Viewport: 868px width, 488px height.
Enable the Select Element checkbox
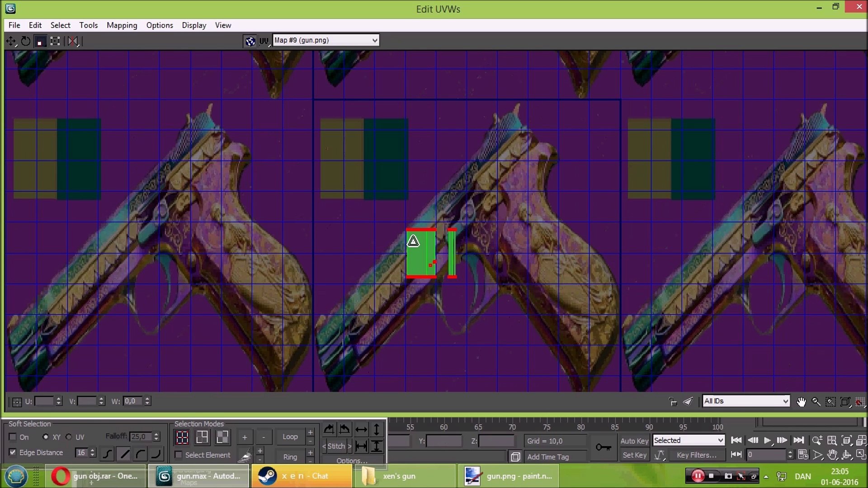pos(179,455)
